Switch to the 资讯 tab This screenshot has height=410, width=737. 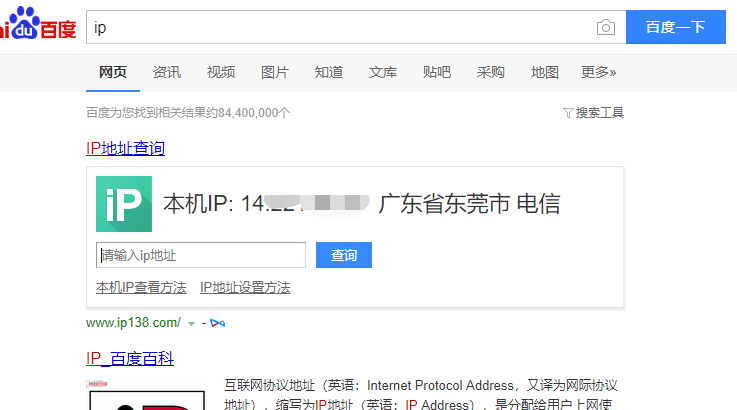pos(167,72)
